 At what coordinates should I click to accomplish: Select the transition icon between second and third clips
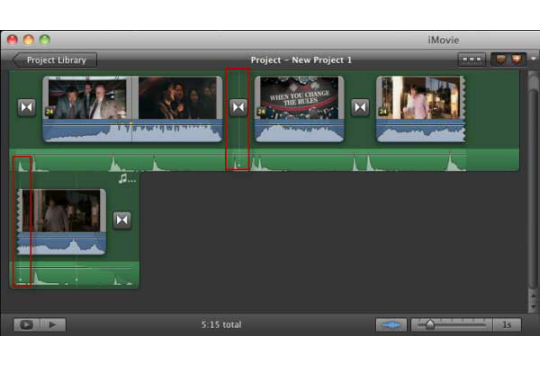tap(238, 107)
